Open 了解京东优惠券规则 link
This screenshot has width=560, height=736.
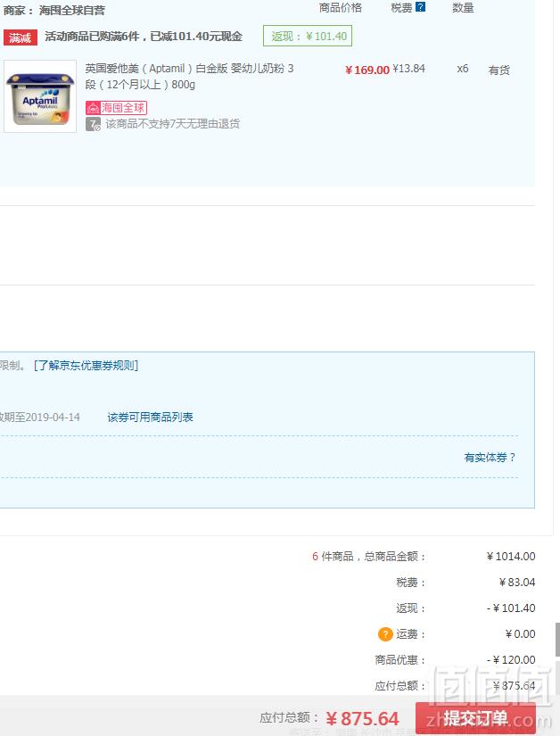pos(86,365)
